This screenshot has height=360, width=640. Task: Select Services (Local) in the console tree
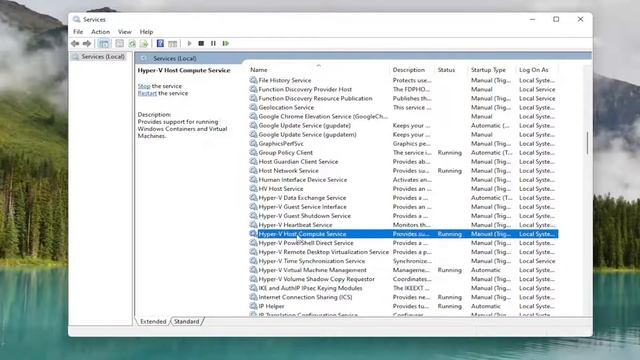(103, 56)
